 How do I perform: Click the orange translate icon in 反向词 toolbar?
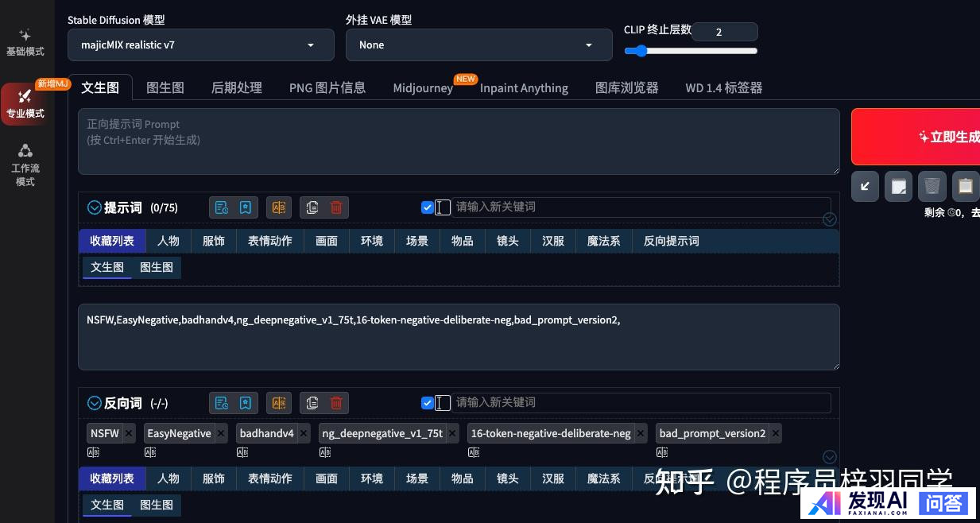[x=279, y=403]
